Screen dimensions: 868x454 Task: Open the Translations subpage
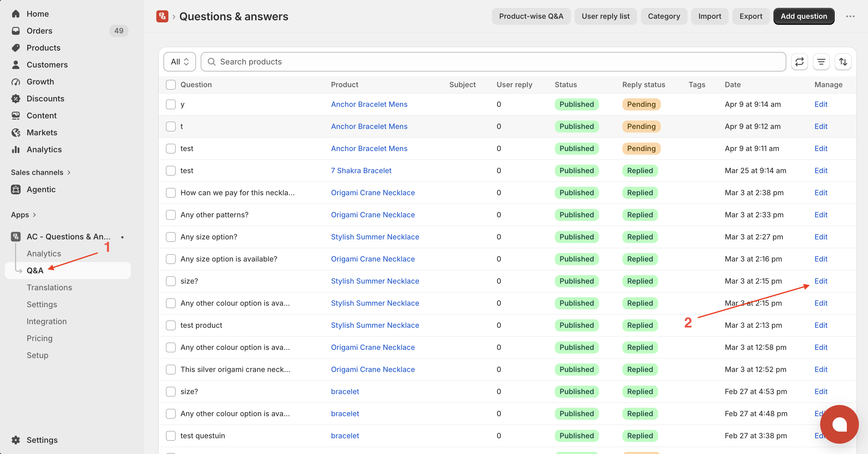point(49,287)
